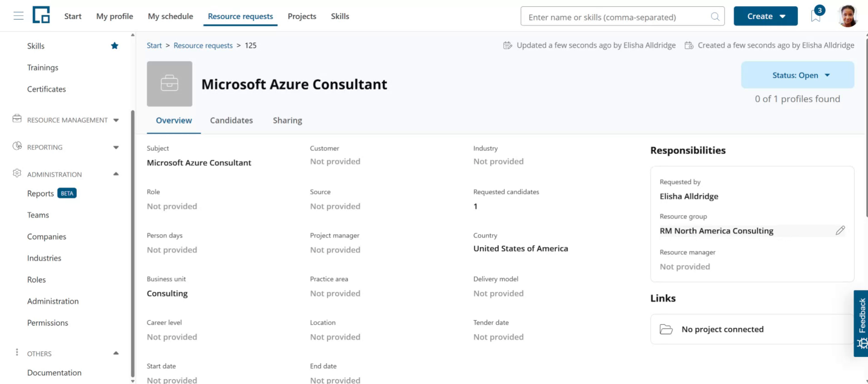Click the Resource requests breadcrumb link
This screenshot has height=384, width=868.
(203, 46)
